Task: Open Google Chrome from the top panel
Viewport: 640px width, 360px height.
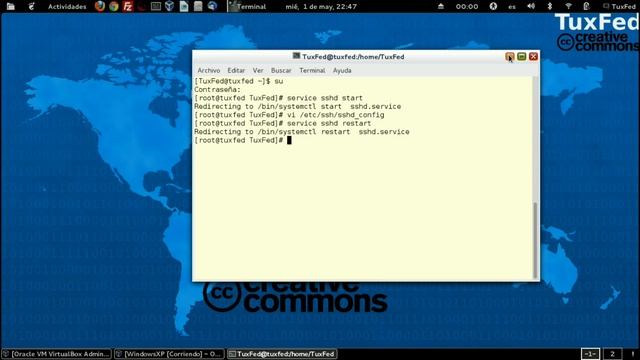Action: pyautogui.click(x=114, y=6)
